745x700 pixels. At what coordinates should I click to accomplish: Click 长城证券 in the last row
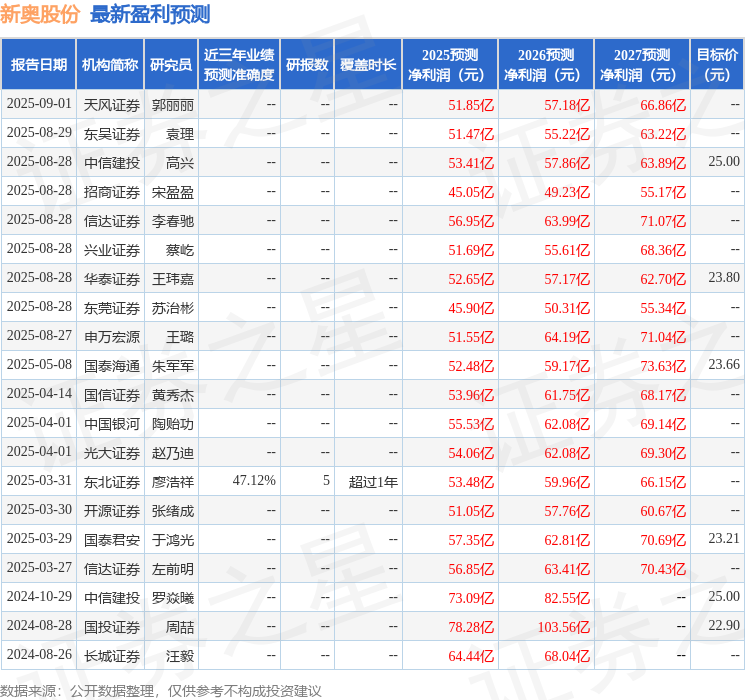112,656
